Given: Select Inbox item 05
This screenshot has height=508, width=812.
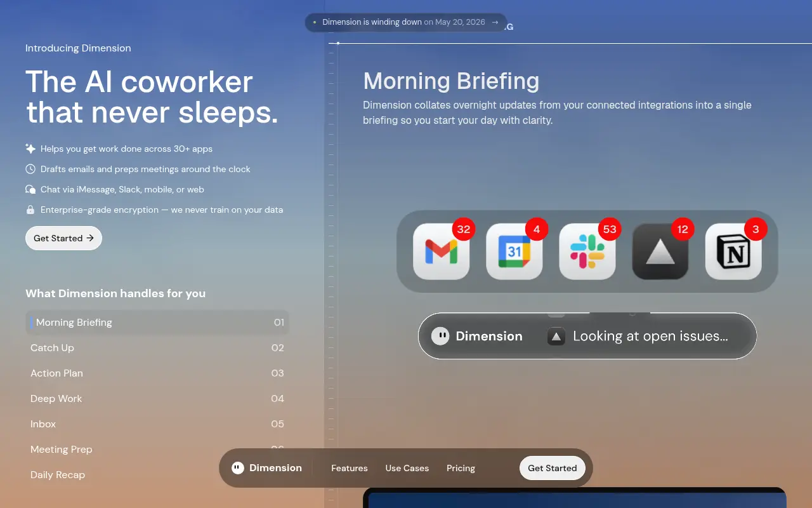Looking at the screenshot, I should pos(157,424).
